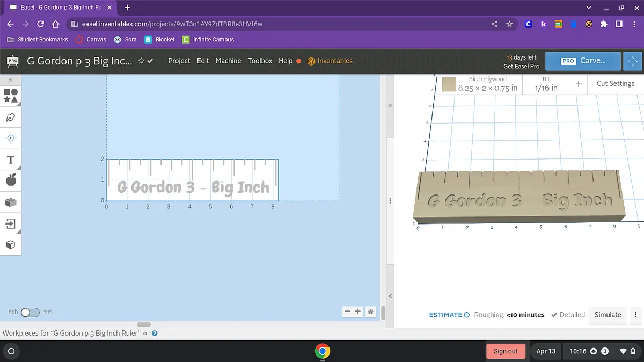Select the Shapes tool in left sidebar

(11, 96)
